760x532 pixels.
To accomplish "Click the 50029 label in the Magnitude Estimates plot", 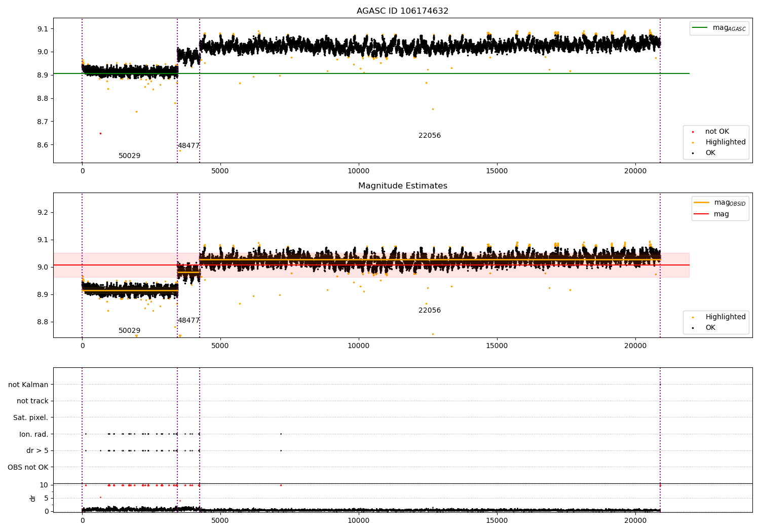I will coord(130,331).
